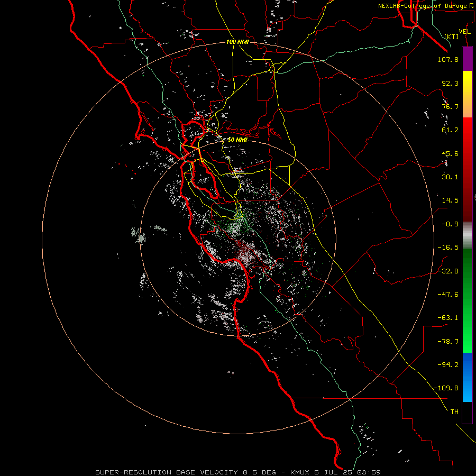Click the 76.7 velocity scale value
Viewport: 476px width, 476px height.
coord(450,106)
